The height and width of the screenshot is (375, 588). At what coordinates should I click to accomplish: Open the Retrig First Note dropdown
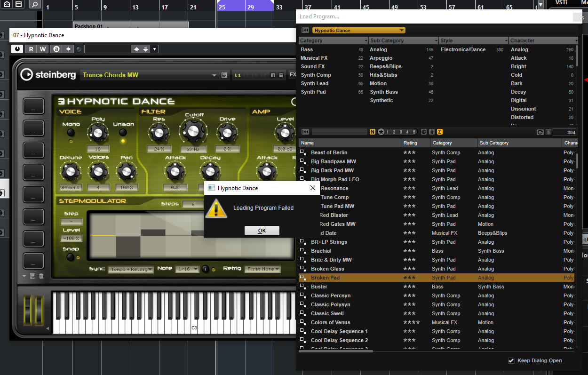(263, 269)
